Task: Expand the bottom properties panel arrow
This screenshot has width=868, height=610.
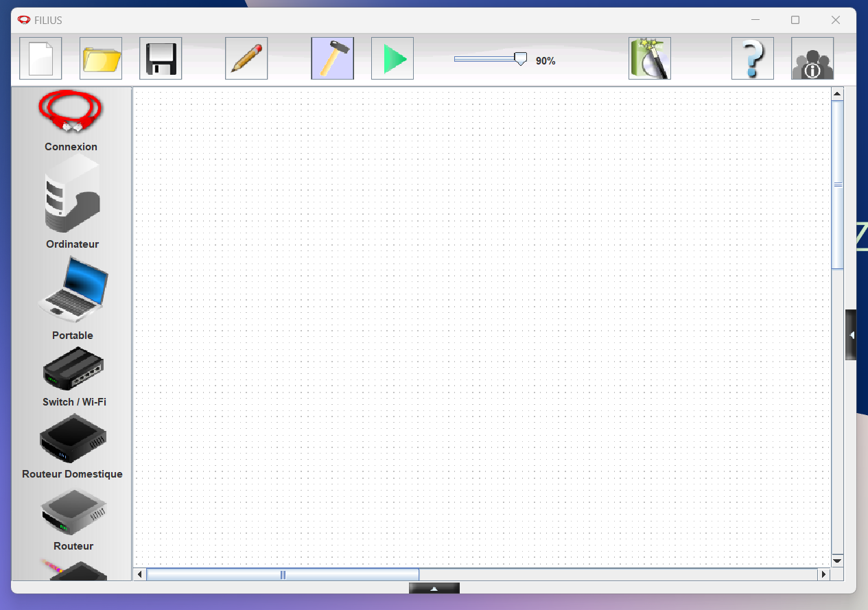Action: click(434, 588)
